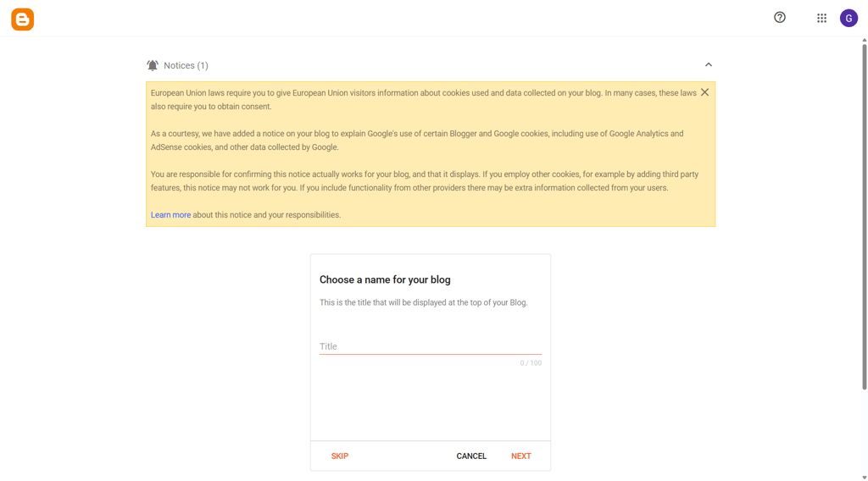Image resolution: width=868 pixels, height=481 pixels.
Task: Click the European Union laws notice paragraph
Action: coord(424,100)
